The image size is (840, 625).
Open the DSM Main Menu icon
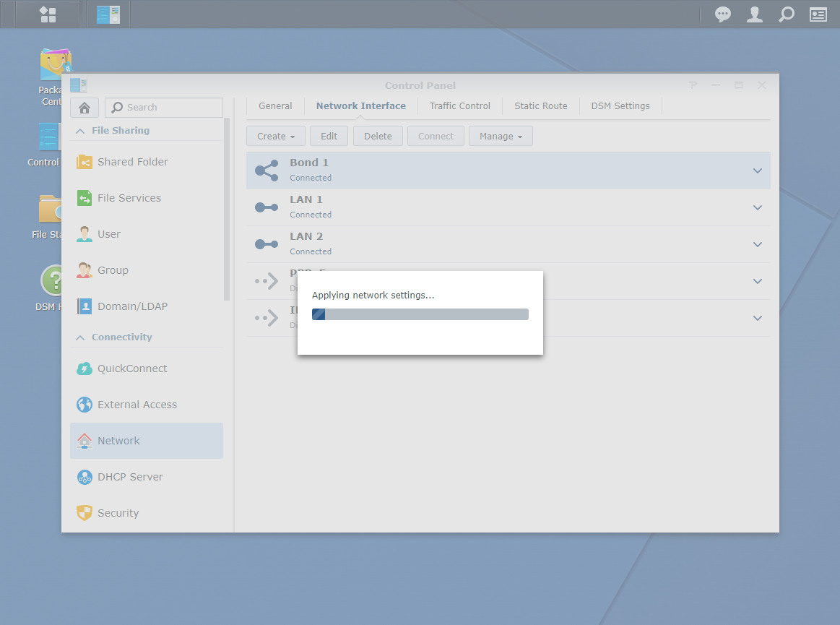click(x=48, y=14)
